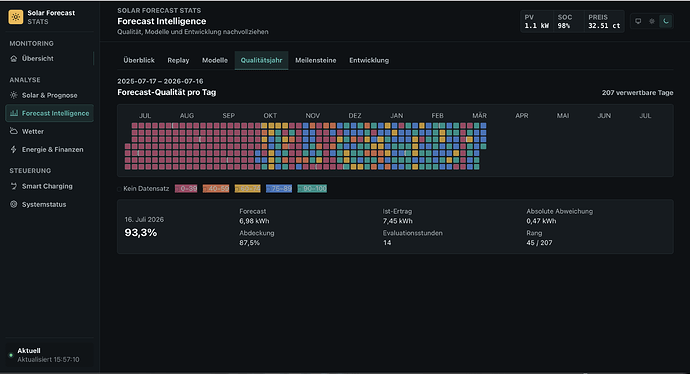This screenshot has height=374, width=690.
Task: Open Smart Charging plug icon
Action: tap(14, 186)
